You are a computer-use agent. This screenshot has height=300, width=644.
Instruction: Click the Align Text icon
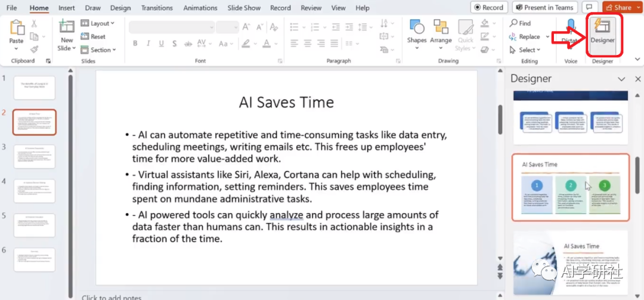385,36
